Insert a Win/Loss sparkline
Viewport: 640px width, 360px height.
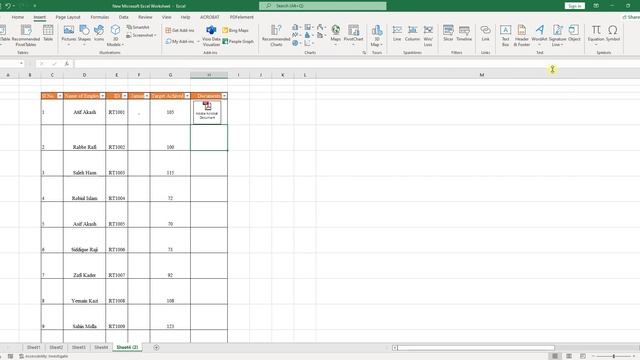428,35
